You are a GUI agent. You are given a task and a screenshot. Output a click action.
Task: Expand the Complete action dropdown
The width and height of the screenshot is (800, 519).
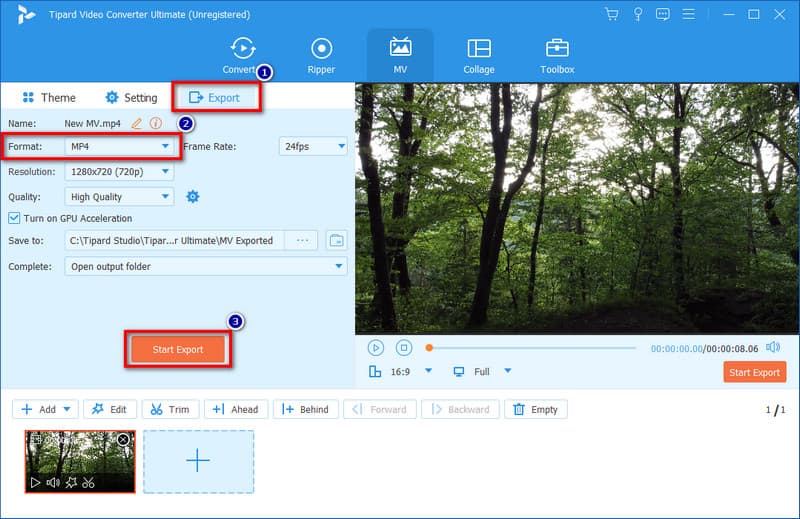[x=206, y=266]
